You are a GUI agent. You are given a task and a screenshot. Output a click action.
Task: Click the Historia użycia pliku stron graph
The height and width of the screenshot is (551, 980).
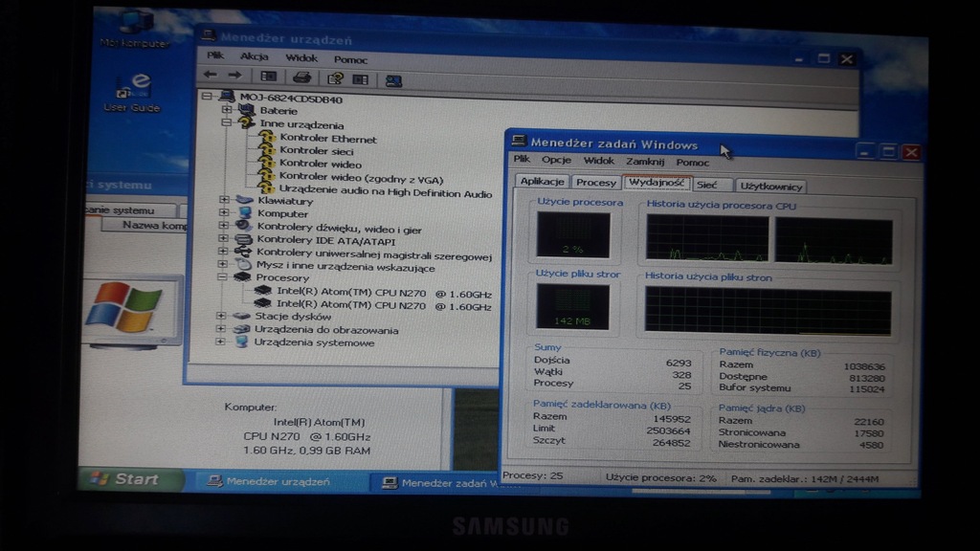tap(768, 311)
